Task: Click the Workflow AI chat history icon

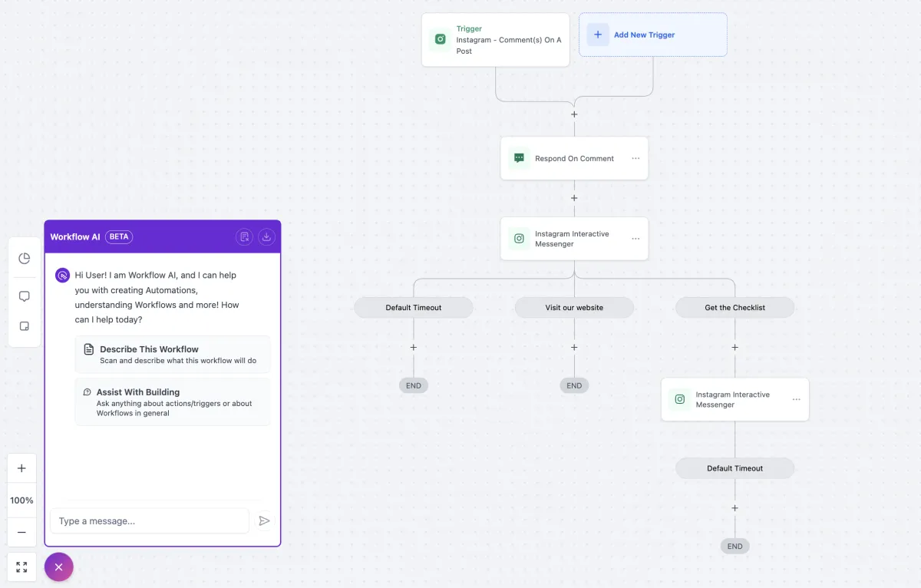Action: click(x=244, y=236)
